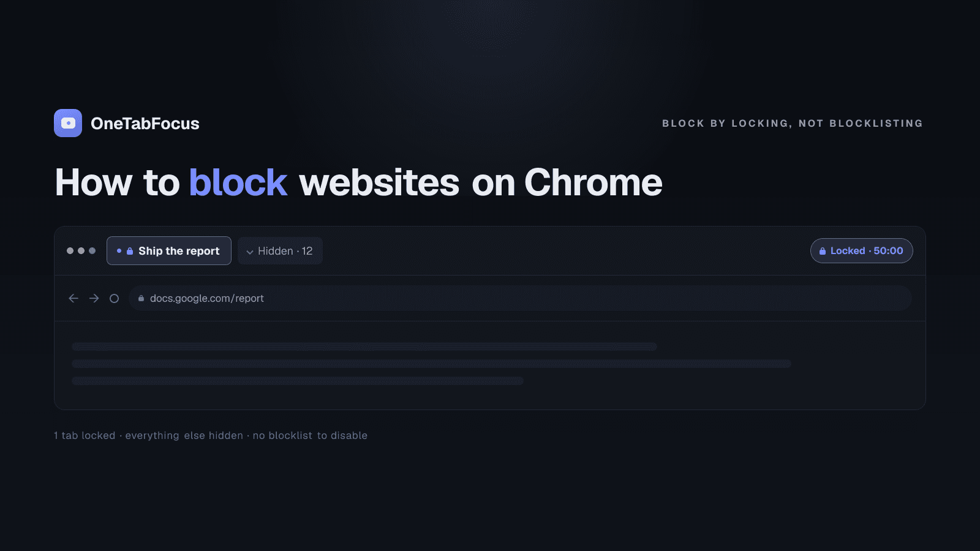Reload the page with the circle icon
Screen dimensions: 980x551
click(x=114, y=298)
